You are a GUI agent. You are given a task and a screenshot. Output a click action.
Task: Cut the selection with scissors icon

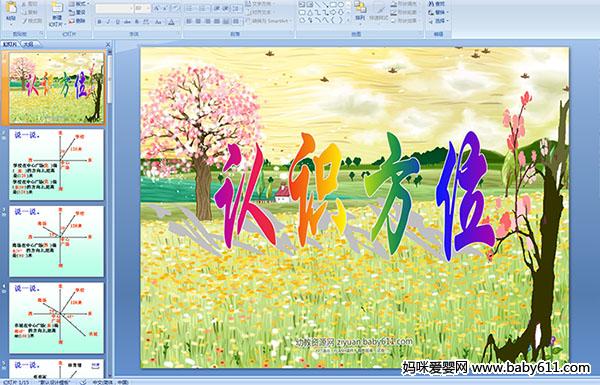click(x=30, y=4)
